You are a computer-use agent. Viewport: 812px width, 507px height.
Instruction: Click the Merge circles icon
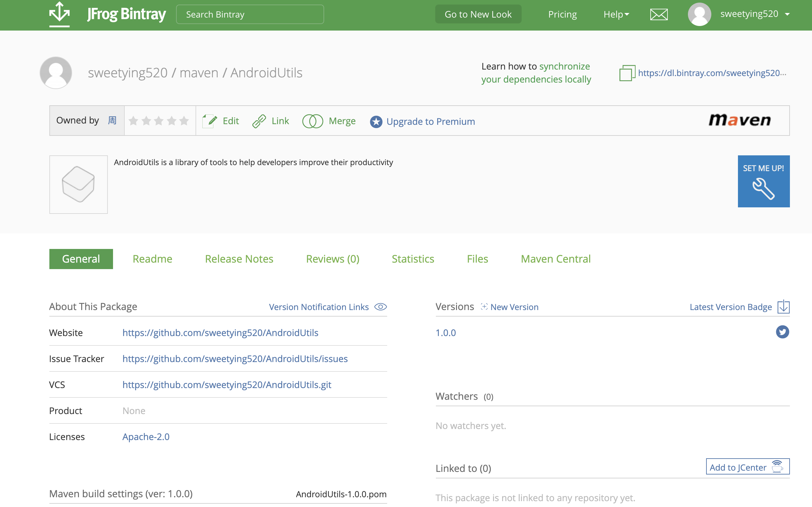312,121
